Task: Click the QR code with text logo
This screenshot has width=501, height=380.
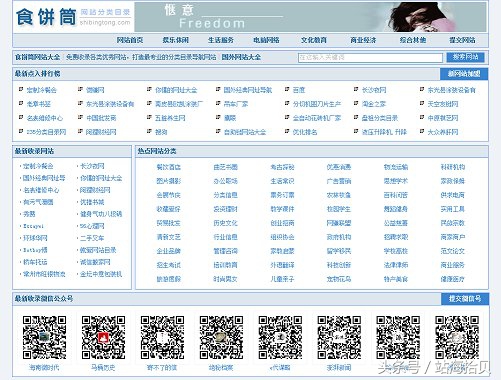Action: (x=339, y=337)
